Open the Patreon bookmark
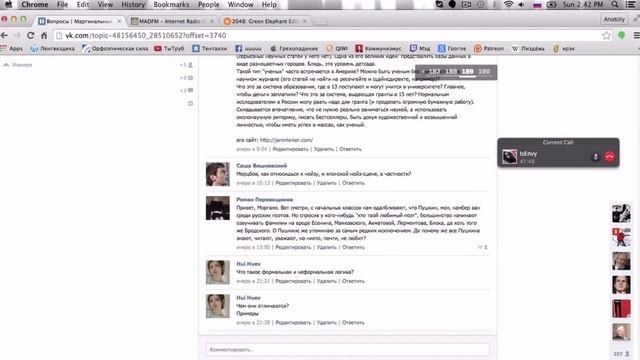Screen dimensions: 640x360 click(x=489, y=49)
